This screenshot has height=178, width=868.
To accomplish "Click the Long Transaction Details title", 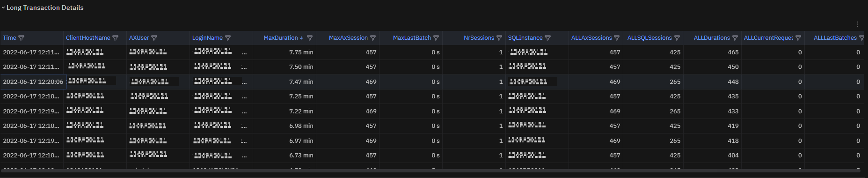I will [x=45, y=7].
